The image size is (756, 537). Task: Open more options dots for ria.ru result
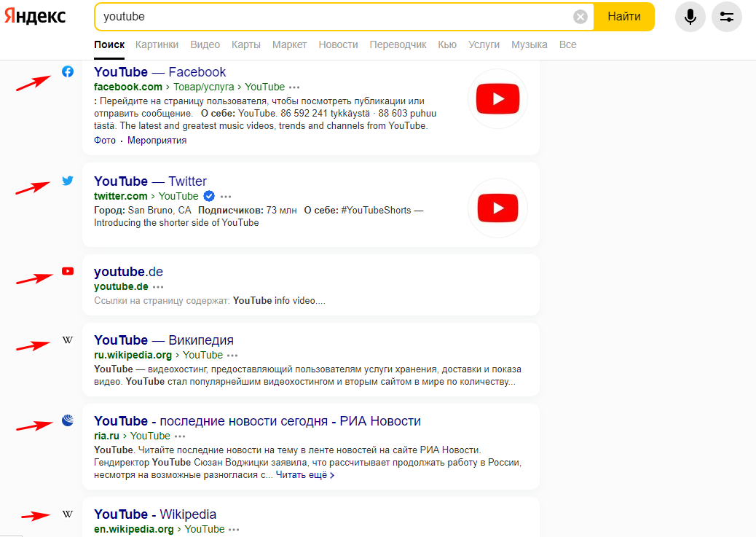(x=180, y=436)
